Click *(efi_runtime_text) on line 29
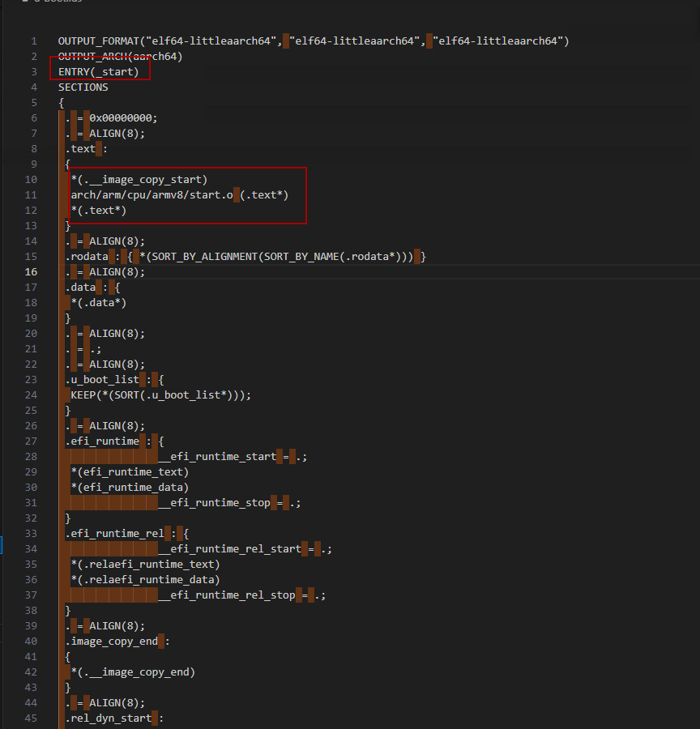 click(130, 472)
